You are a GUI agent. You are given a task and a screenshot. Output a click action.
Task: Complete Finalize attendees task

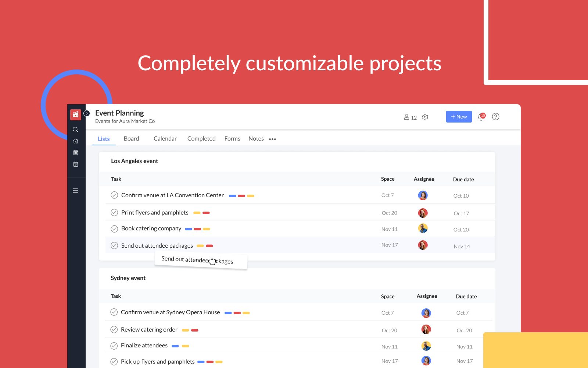click(x=114, y=346)
